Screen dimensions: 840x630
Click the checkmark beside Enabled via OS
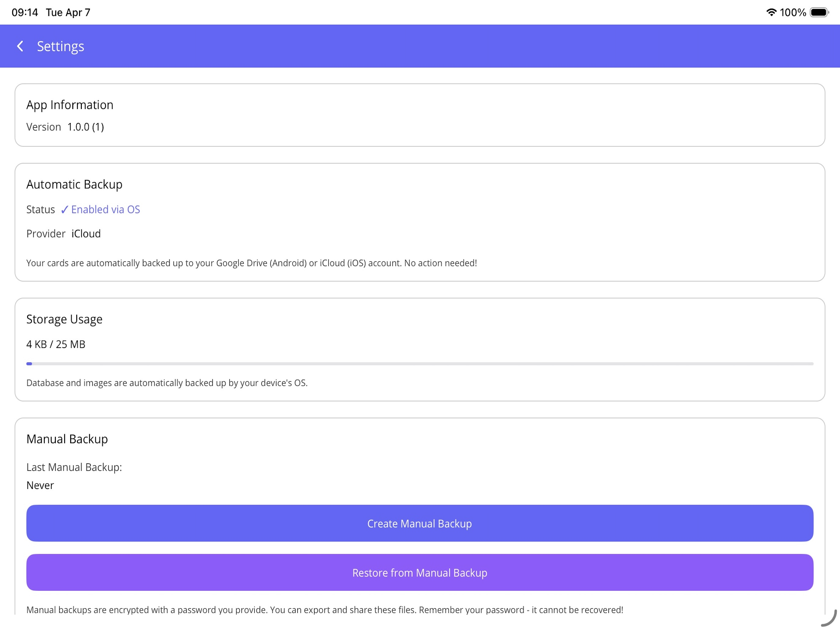(x=65, y=210)
